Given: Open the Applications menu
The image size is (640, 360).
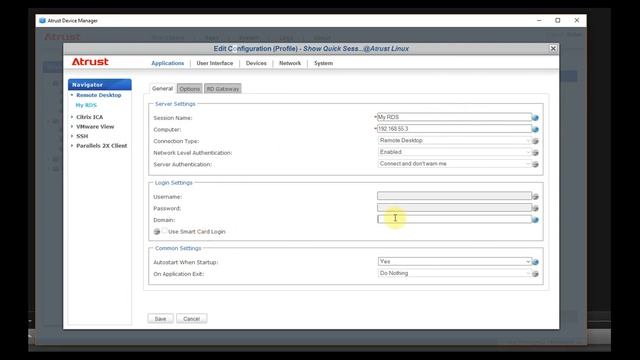Looking at the screenshot, I should [x=167, y=63].
